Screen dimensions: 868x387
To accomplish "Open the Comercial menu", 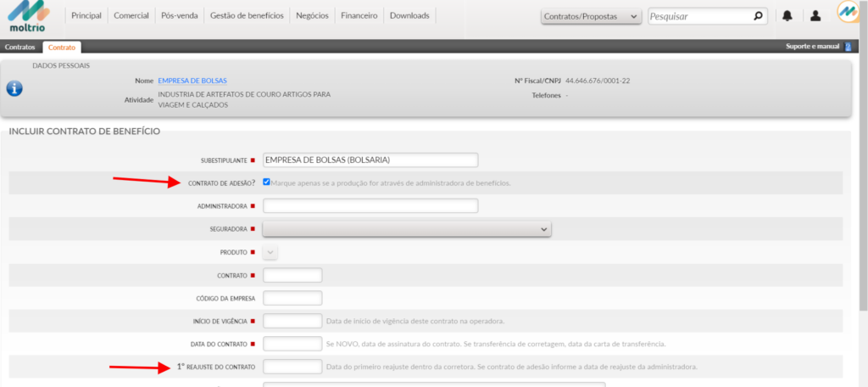I will point(132,15).
